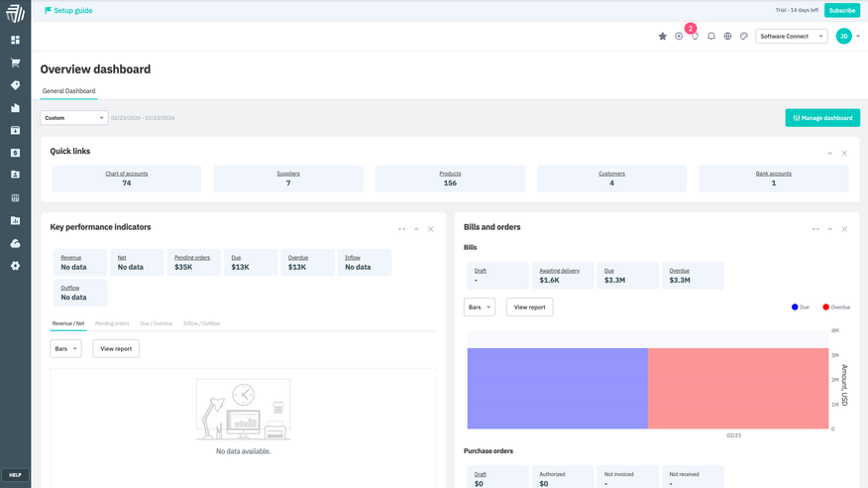Click the Manage dashboard button
Viewport: 868px width, 488px height.
(x=822, y=118)
